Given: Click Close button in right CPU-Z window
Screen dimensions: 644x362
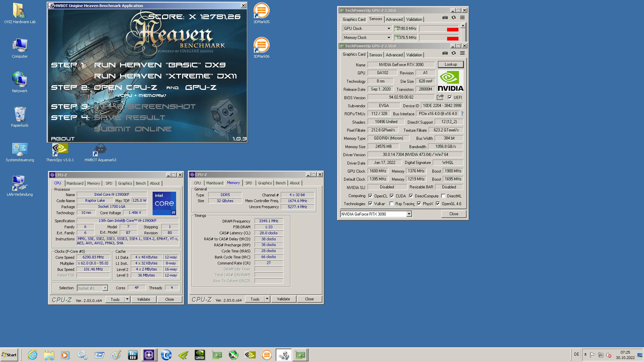Looking at the screenshot, I should pos(309,299).
